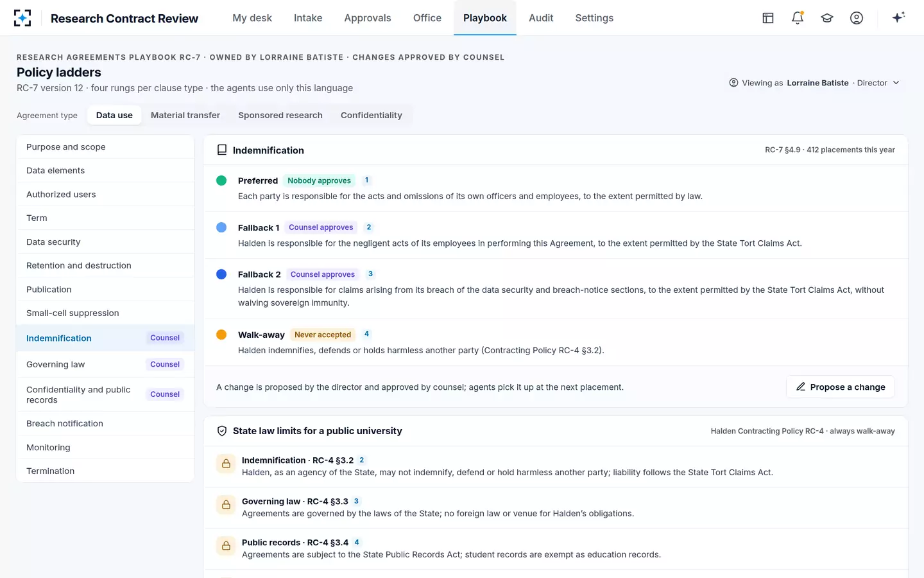The height and width of the screenshot is (578, 924).
Task: Select the Confidentiality agreement type
Action: (x=372, y=115)
